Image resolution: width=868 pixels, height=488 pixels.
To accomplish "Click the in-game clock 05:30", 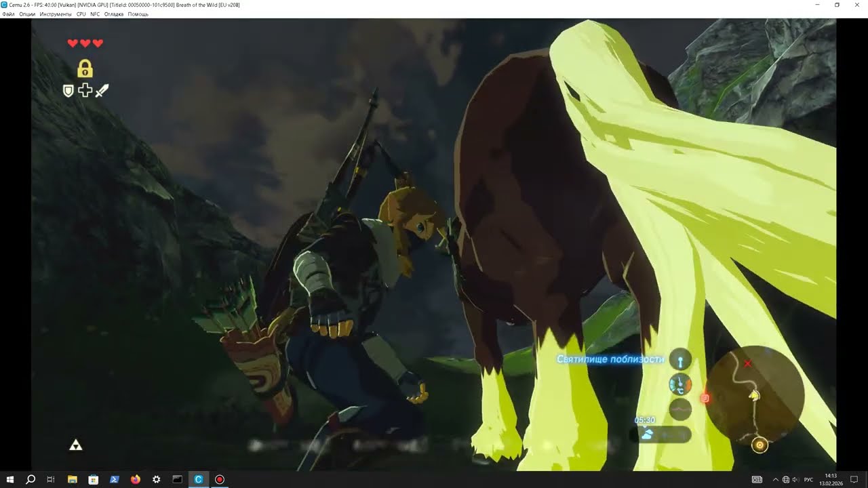I will [644, 420].
